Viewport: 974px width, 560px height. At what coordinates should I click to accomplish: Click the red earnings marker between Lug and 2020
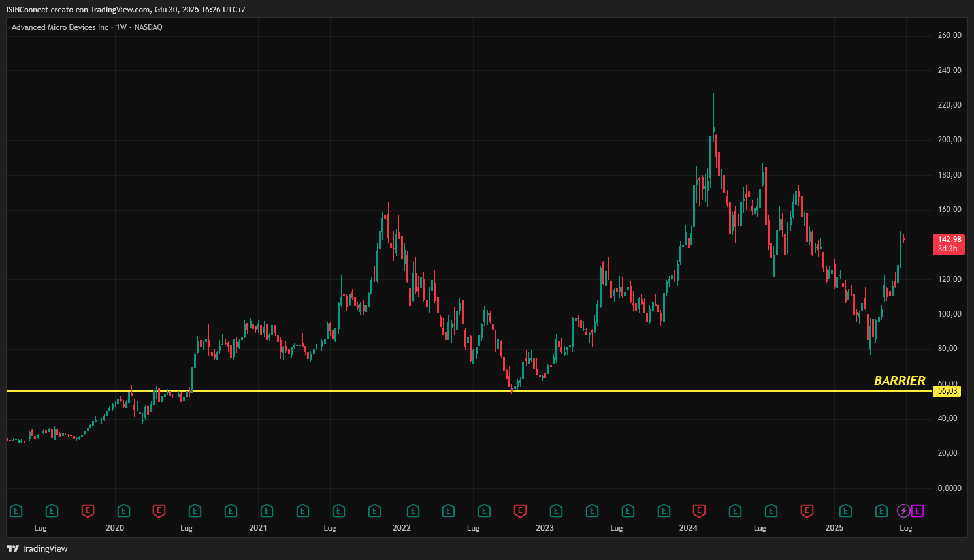[88, 510]
